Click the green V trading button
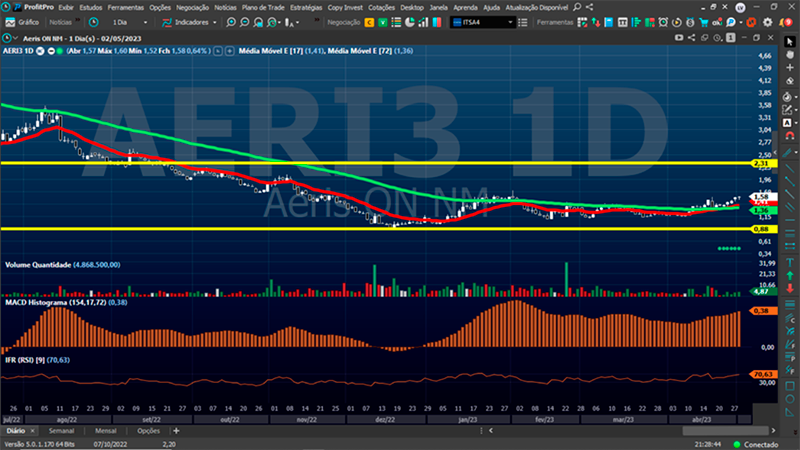The image size is (800, 450). (x=382, y=22)
